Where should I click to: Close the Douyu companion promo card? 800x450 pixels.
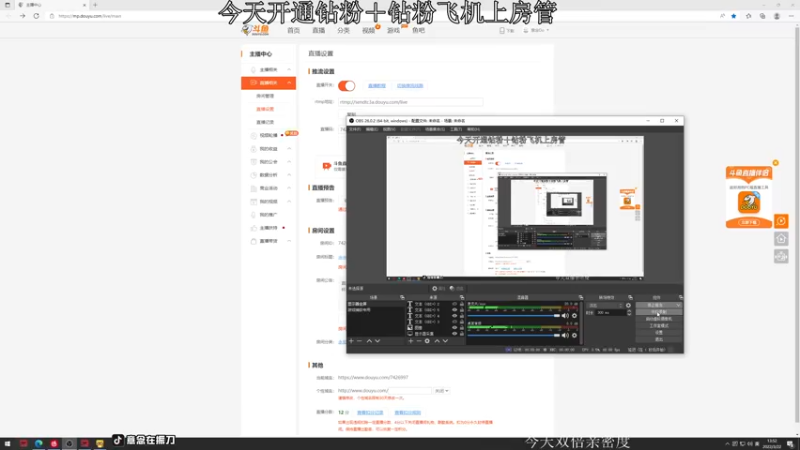coord(776,163)
